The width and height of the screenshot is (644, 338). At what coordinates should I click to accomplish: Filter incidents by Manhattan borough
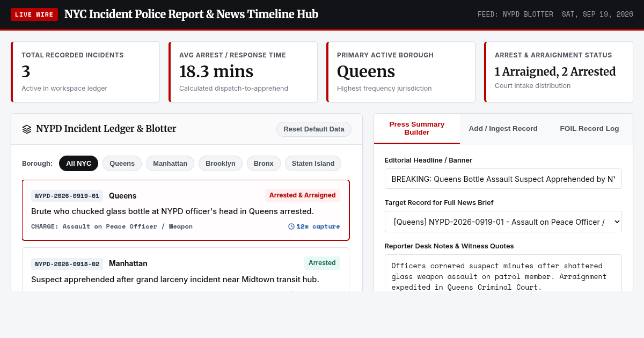[170, 164]
